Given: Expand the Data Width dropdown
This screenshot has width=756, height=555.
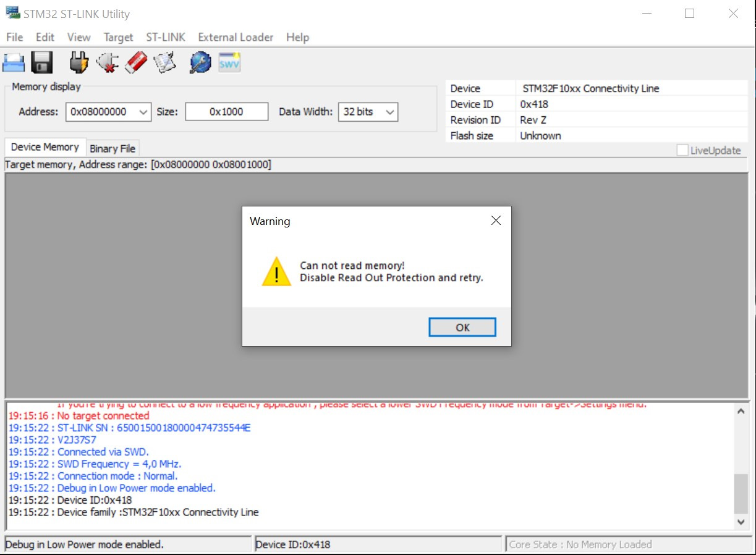Looking at the screenshot, I should pos(390,112).
